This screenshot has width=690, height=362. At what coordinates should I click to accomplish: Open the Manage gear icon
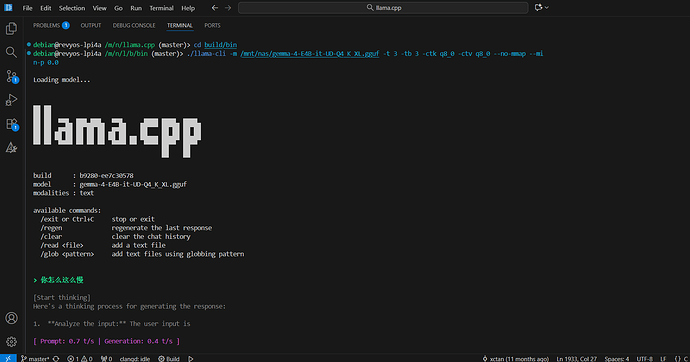(11, 341)
